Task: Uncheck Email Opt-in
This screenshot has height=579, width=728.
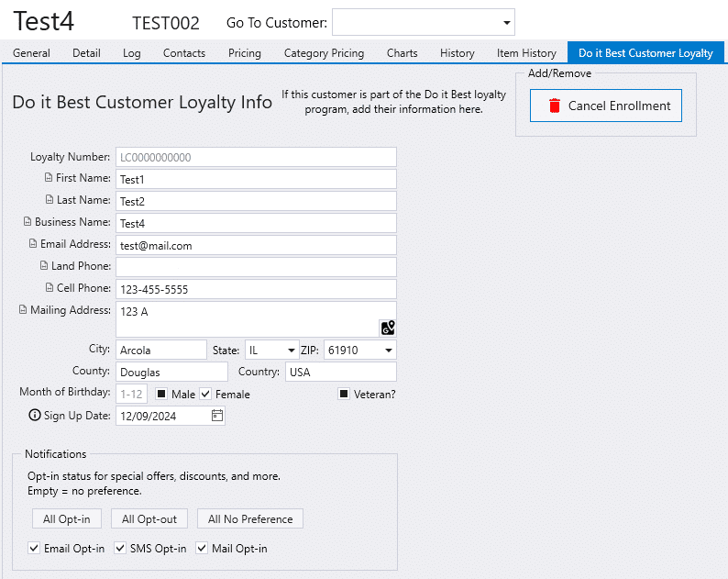Action: tap(33, 548)
